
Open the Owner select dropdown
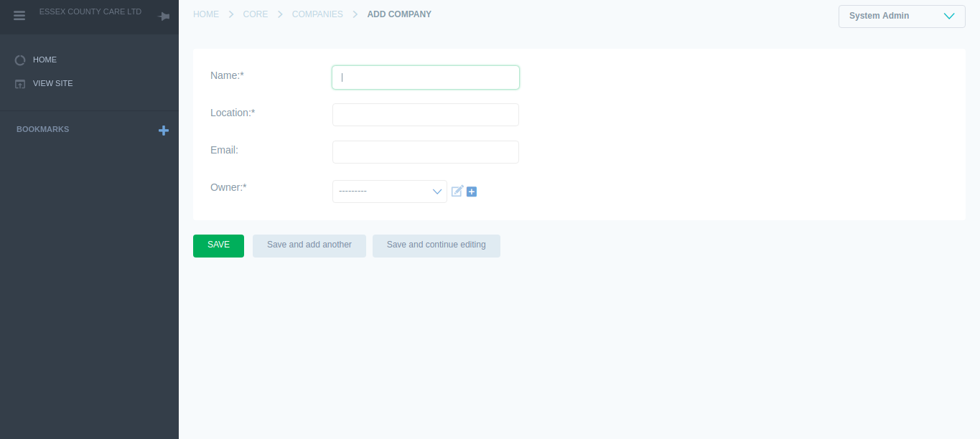pyautogui.click(x=389, y=192)
